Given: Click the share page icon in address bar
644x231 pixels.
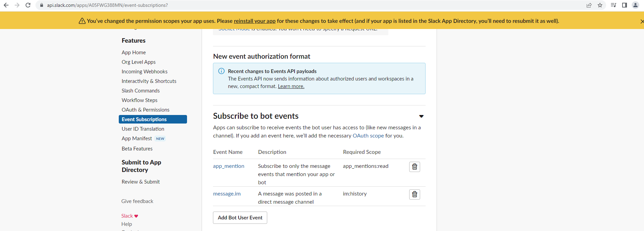Looking at the screenshot, I should (589, 5).
